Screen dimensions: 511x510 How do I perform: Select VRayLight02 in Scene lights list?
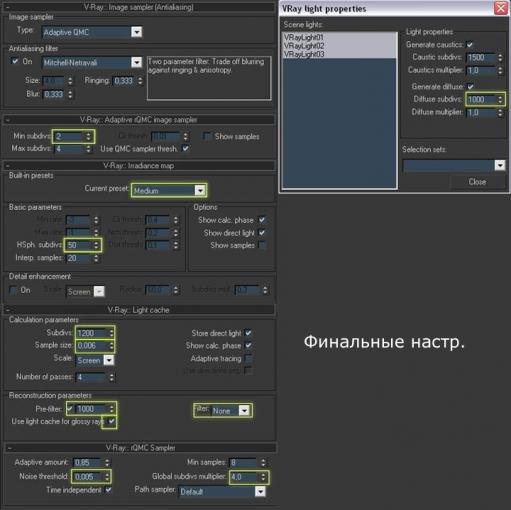(304, 46)
